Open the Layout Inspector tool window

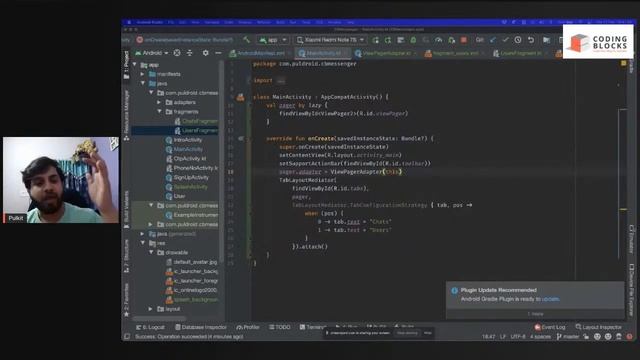pyautogui.click(x=599, y=327)
